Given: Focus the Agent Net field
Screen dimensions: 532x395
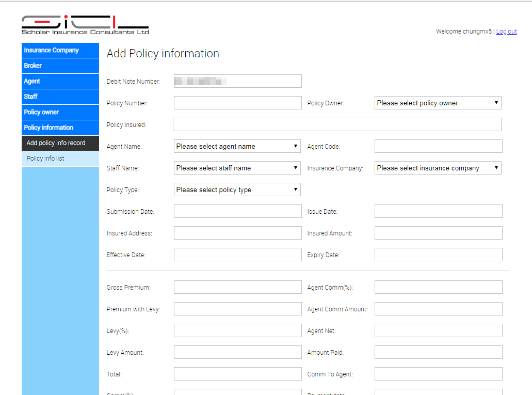Looking at the screenshot, I should pos(439,331).
